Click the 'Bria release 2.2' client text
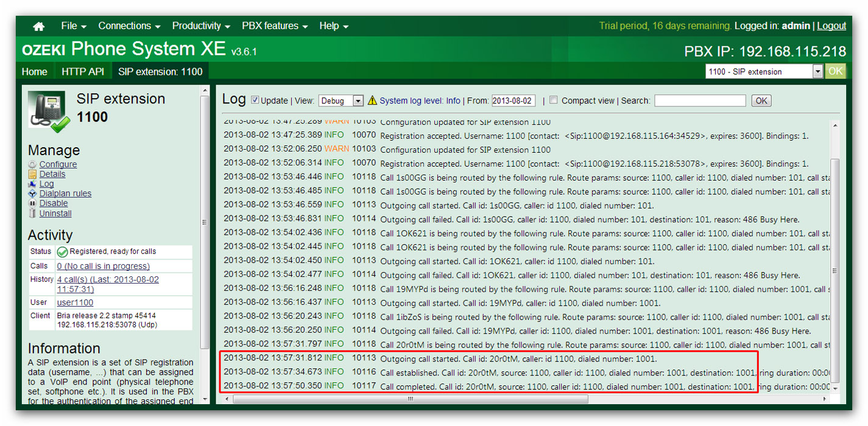The width and height of the screenshot is (868, 426). 106,316
